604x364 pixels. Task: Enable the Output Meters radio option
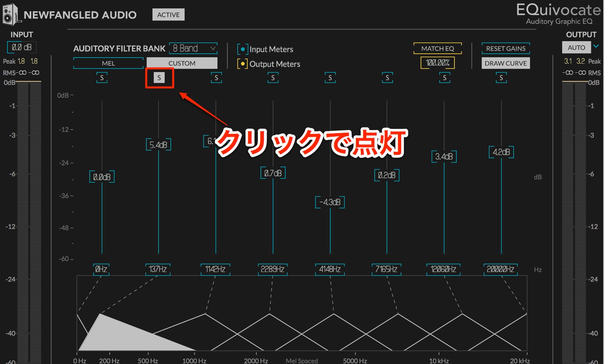coord(242,64)
